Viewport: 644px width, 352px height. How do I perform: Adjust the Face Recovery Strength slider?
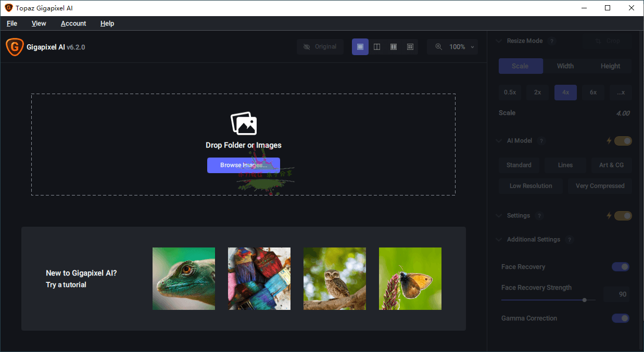[x=548, y=300]
